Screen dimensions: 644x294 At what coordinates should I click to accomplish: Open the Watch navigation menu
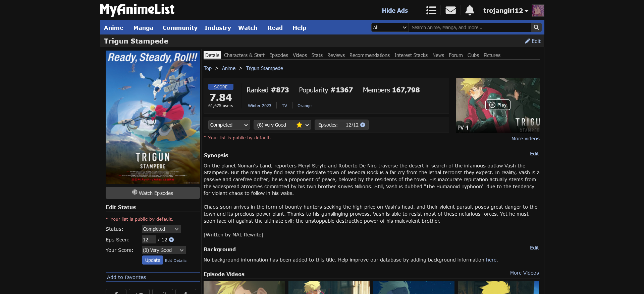(x=248, y=28)
